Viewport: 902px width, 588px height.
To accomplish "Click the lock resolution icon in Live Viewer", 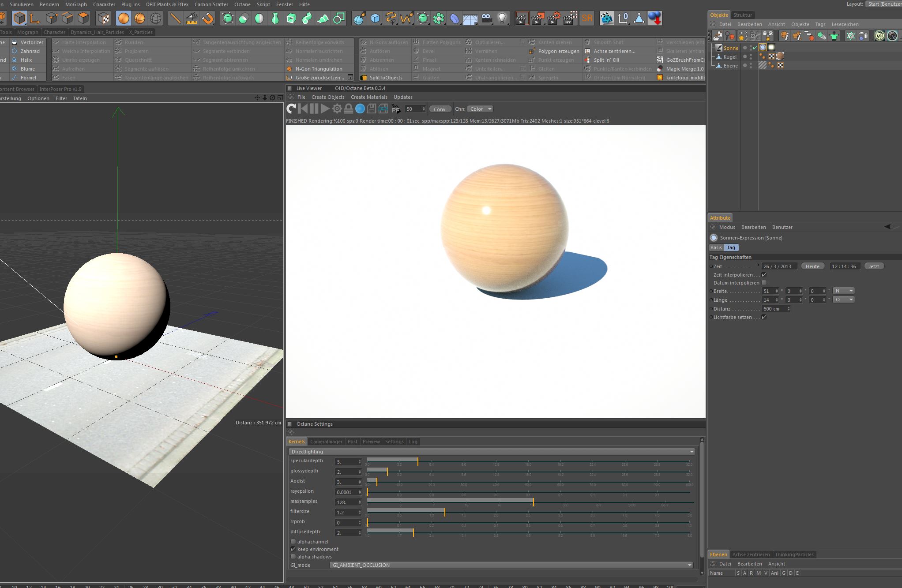I will pos(349,109).
